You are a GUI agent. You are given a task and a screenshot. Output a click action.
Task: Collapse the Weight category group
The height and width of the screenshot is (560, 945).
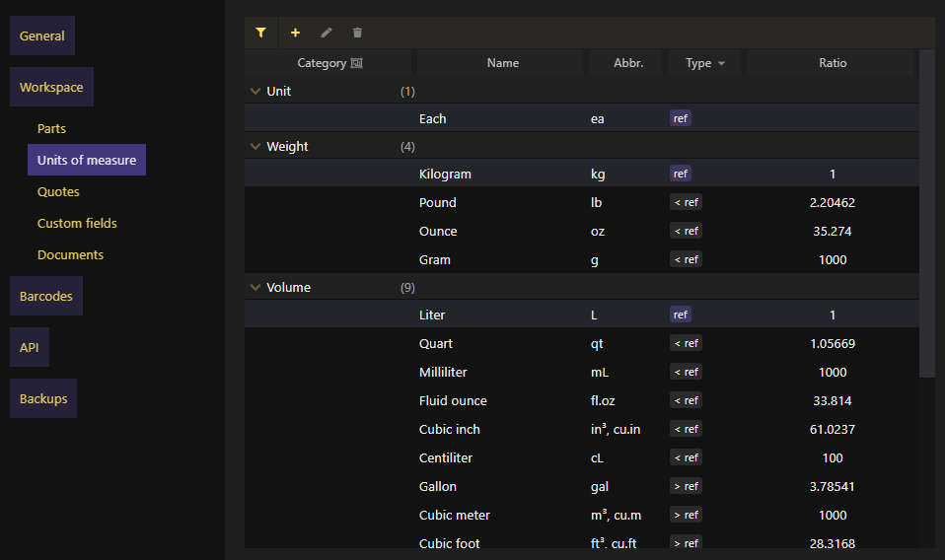pos(255,146)
